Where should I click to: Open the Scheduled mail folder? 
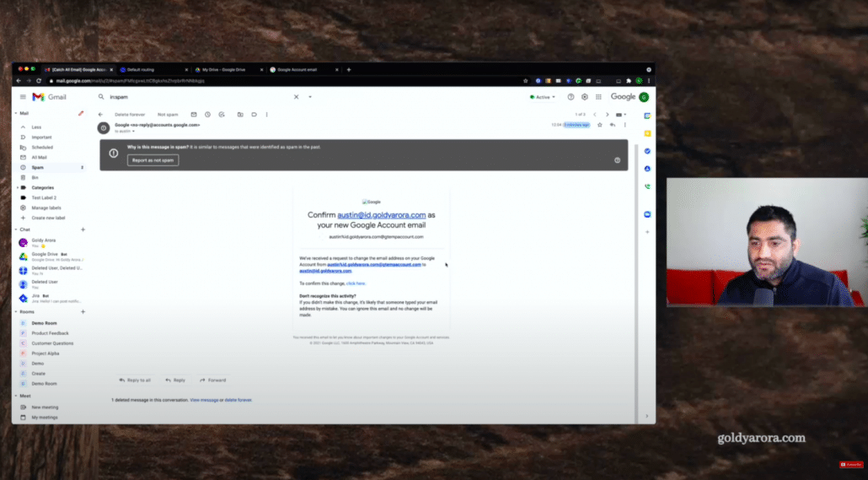click(42, 148)
